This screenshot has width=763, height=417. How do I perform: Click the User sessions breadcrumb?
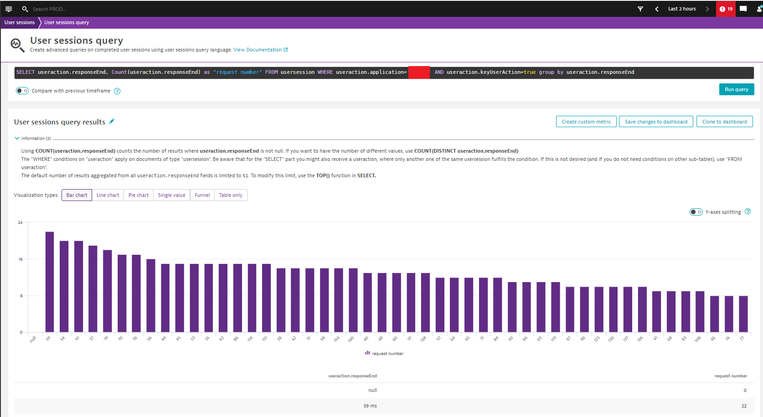click(x=19, y=22)
